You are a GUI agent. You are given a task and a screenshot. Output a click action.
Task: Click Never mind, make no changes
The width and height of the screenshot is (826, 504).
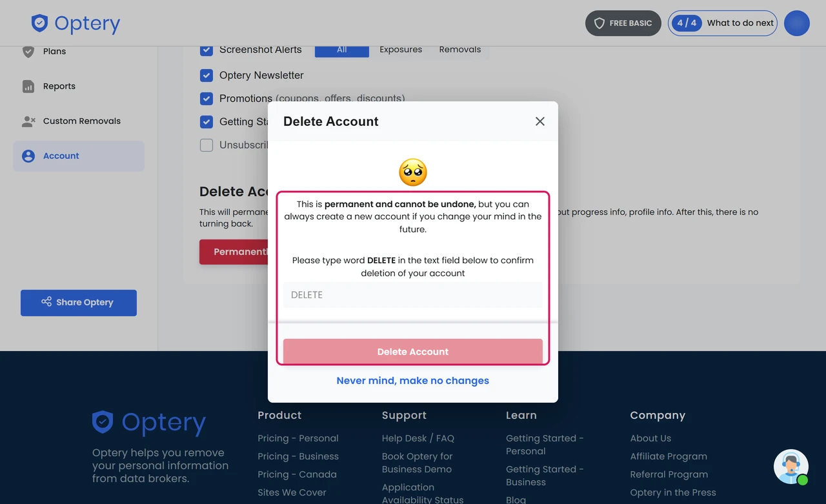coord(413,381)
